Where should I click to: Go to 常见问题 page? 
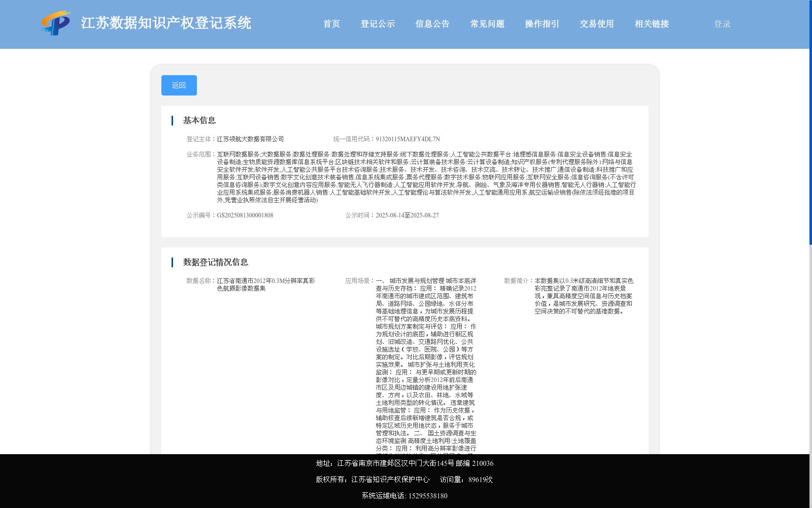(487, 24)
